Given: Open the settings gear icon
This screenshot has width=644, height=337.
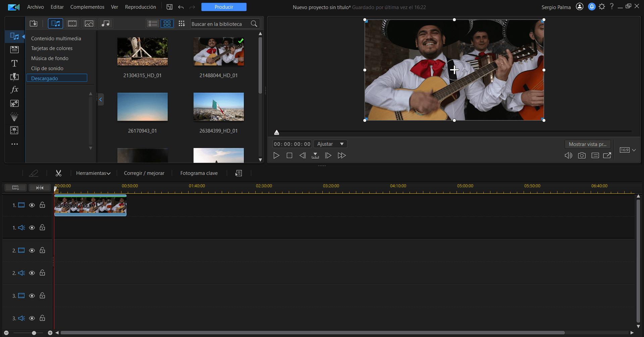Looking at the screenshot, I should (602, 7).
